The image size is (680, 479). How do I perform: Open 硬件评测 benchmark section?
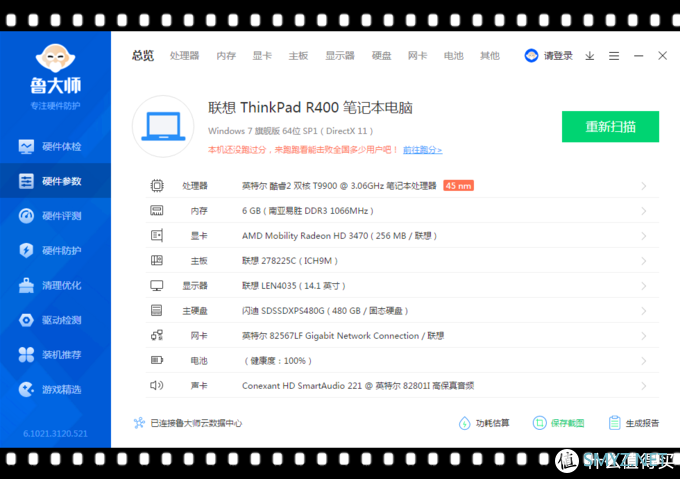tap(55, 215)
